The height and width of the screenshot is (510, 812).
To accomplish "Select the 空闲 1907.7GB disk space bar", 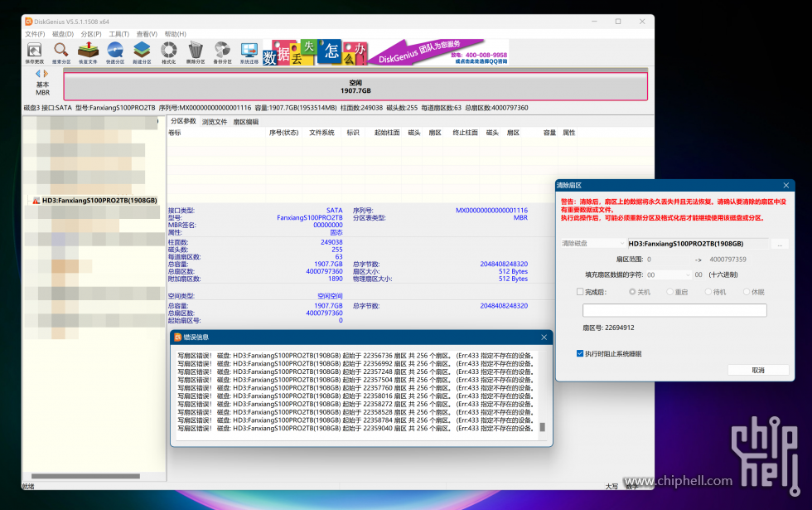I will (x=355, y=86).
